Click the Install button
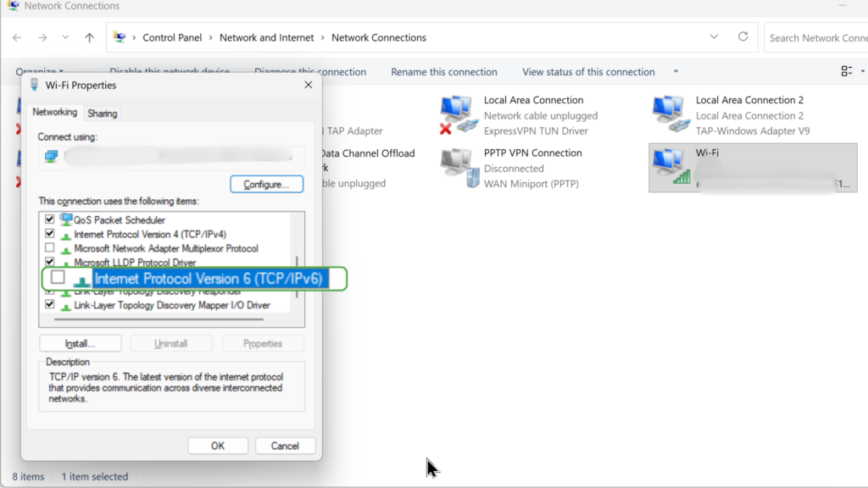Viewport: 868px width, 488px height. 81,344
